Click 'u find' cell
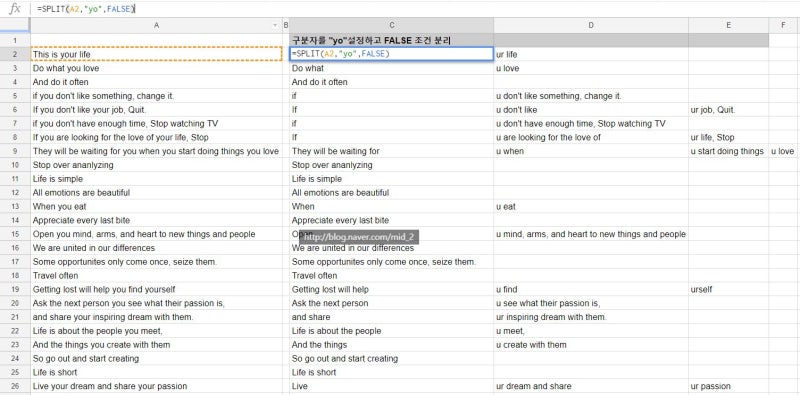The width and height of the screenshot is (800, 395). (591, 289)
